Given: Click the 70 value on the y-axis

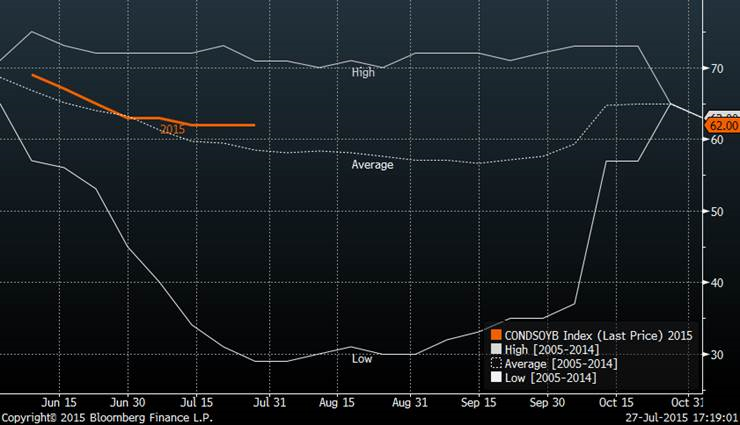Looking at the screenshot, I should tap(717, 69).
